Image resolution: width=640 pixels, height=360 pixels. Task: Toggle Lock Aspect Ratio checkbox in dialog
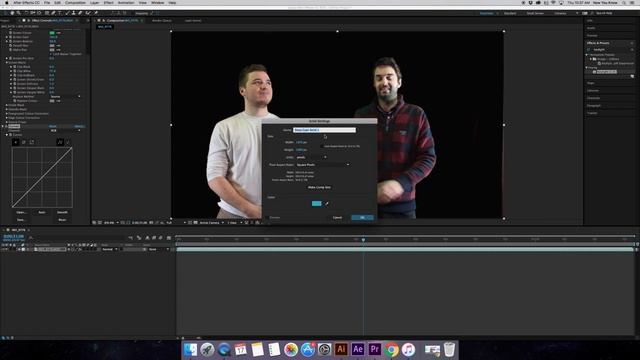(322, 146)
